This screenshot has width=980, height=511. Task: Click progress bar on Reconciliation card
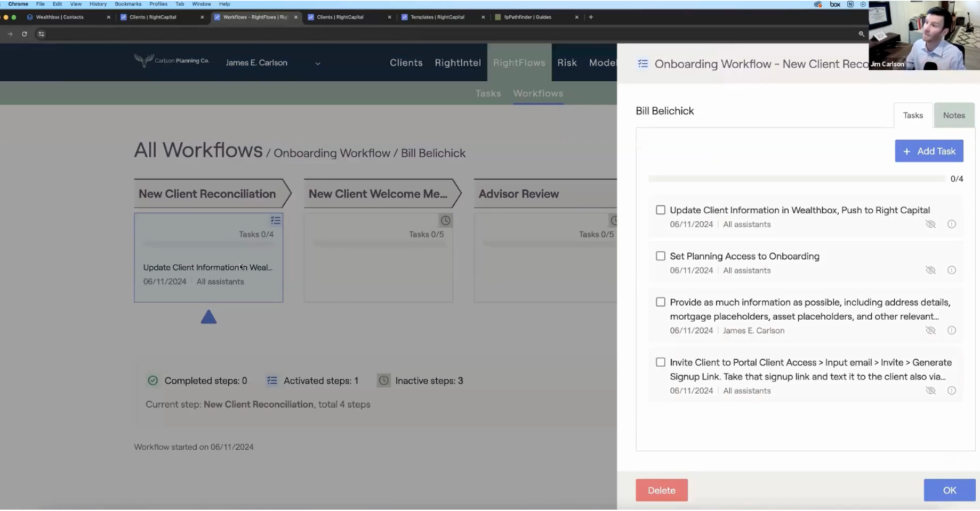(x=209, y=244)
